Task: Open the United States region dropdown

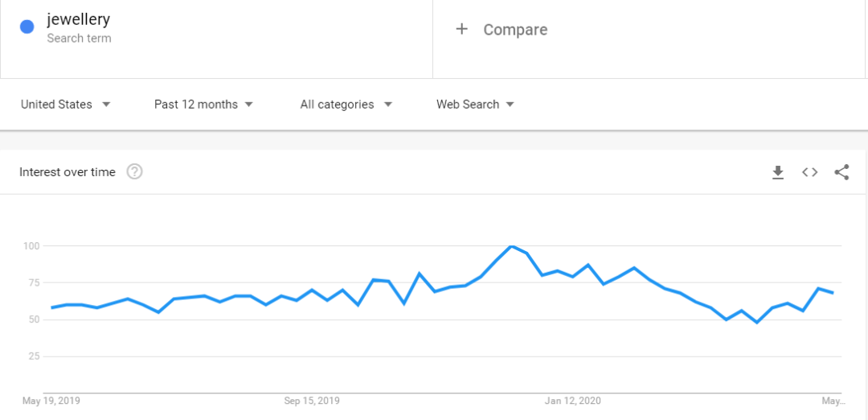Action: [65, 105]
